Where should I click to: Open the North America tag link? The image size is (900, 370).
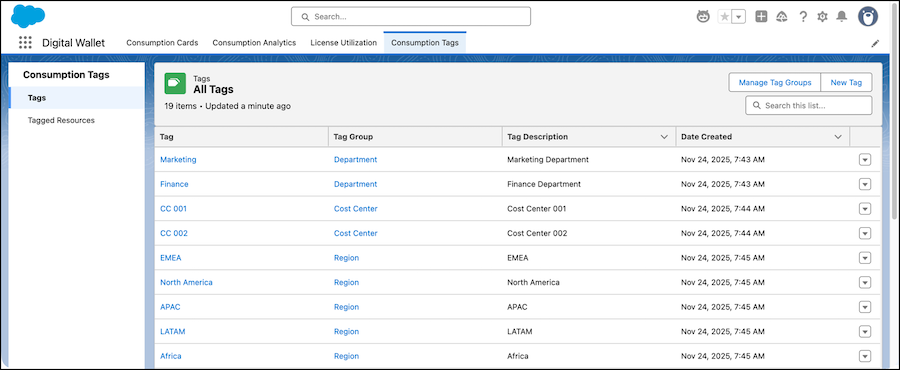tap(186, 282)
